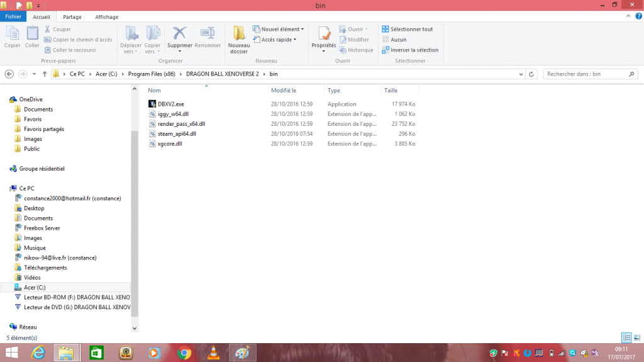Open OneDrive in the navigation pane

click(31, 99)
